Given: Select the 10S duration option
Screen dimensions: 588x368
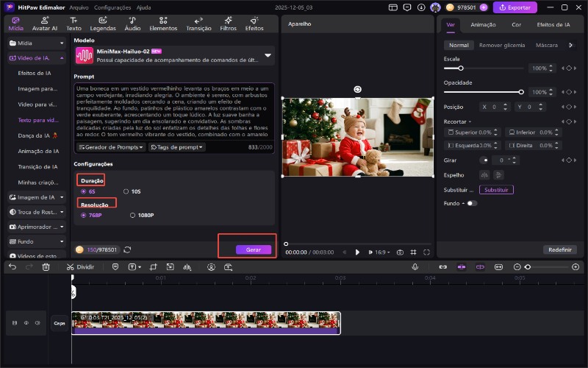Looking at the screenshot, I should [132, 191].
